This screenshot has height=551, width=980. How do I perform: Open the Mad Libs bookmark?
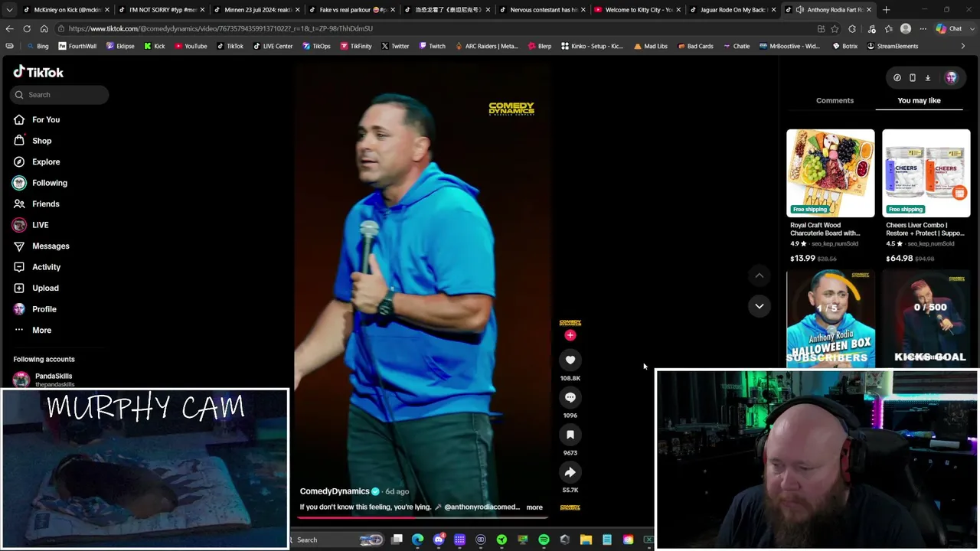(x=650, y=46)
